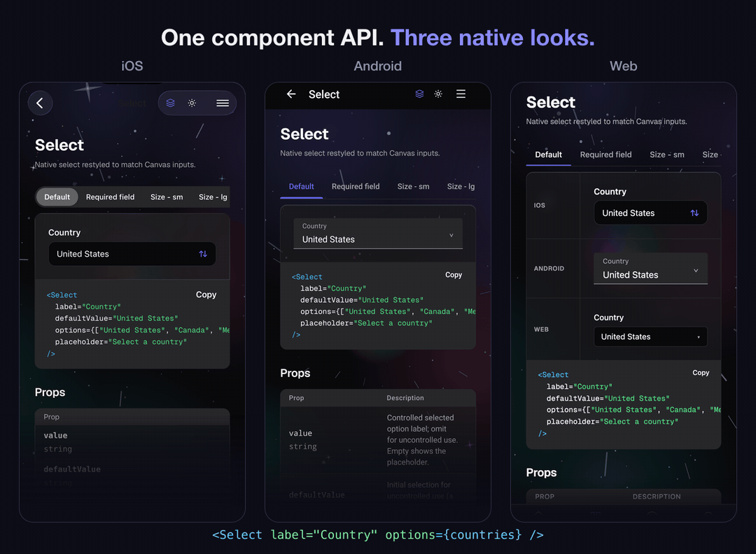Screen dimensions: 756x554
Task: Open the Web panel WEB-row United States select
Action: [x=650, y=336]
